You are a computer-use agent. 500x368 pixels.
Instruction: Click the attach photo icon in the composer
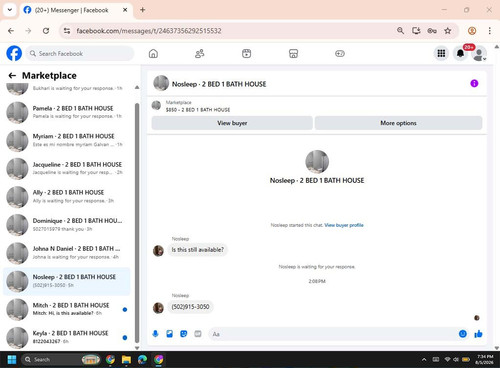click(x=170, y=334)
